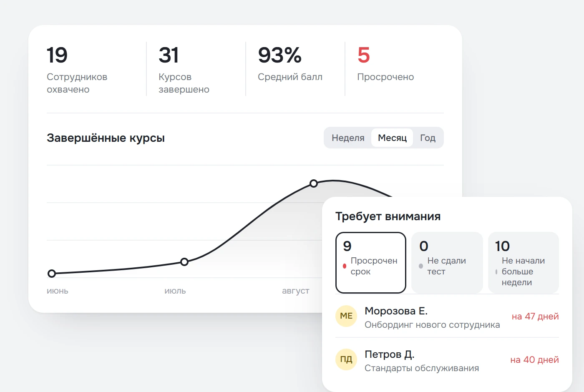Open the Не начали больше недели card

[x=523, y=263]
